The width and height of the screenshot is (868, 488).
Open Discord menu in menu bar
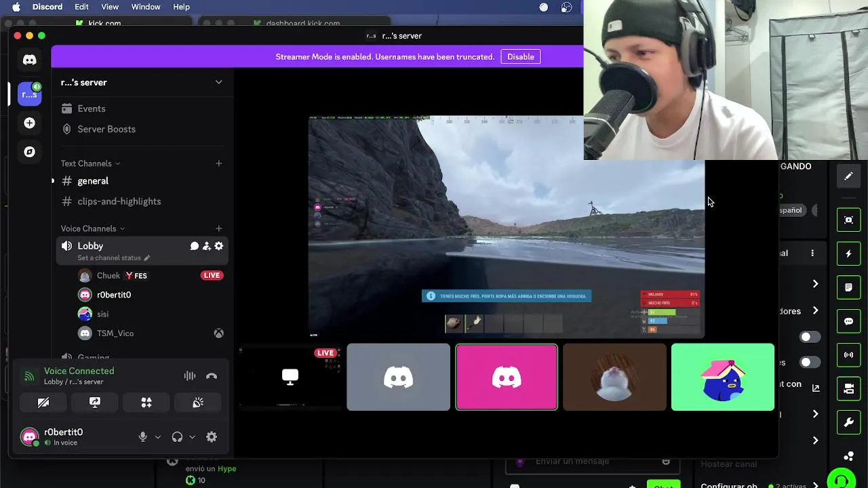point(47,7)
